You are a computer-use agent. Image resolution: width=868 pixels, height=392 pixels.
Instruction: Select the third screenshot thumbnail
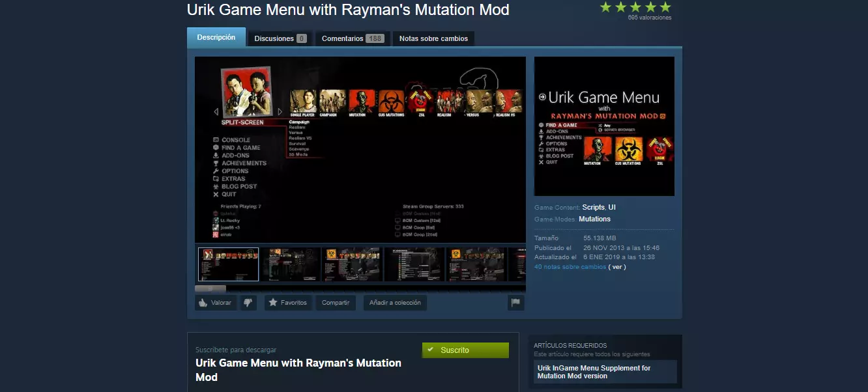pos(353,264)
